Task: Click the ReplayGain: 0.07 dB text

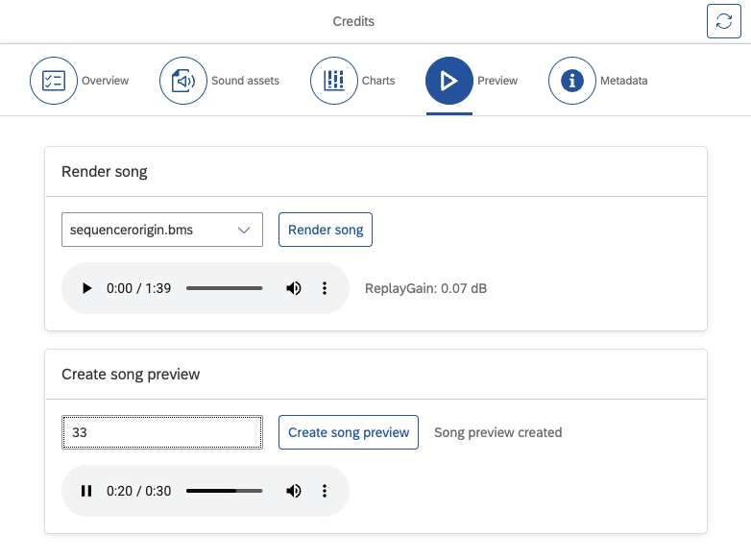Action: [x=425, y=288]
